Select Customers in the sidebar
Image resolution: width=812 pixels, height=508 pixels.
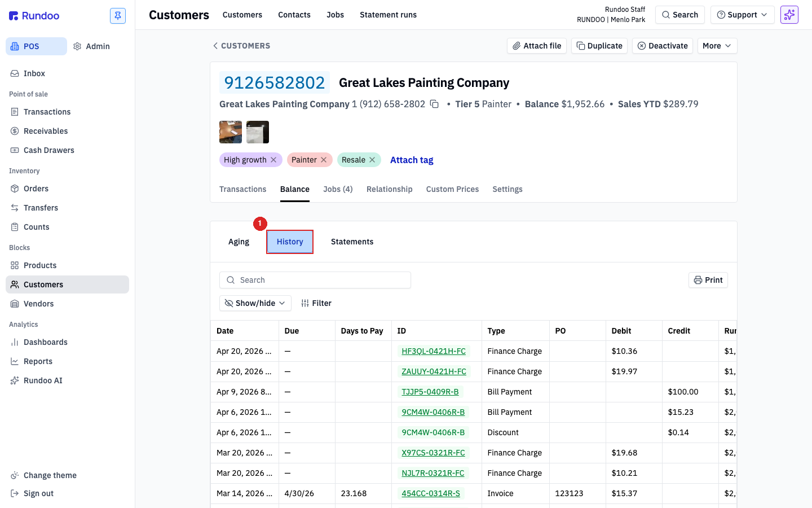[x=68, y=284]
